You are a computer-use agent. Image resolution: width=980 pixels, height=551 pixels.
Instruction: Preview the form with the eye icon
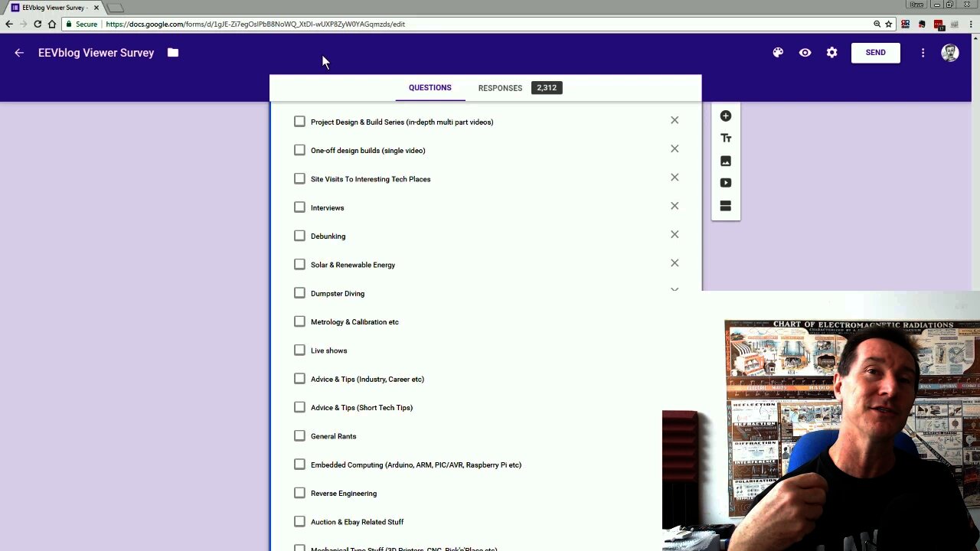click(x=805, y=53)
